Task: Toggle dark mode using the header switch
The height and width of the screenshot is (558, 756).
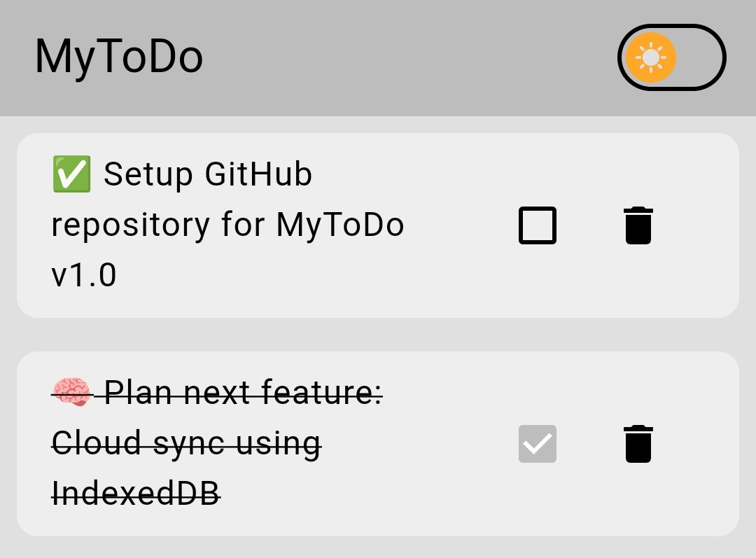Action: [x=672, y=57]
